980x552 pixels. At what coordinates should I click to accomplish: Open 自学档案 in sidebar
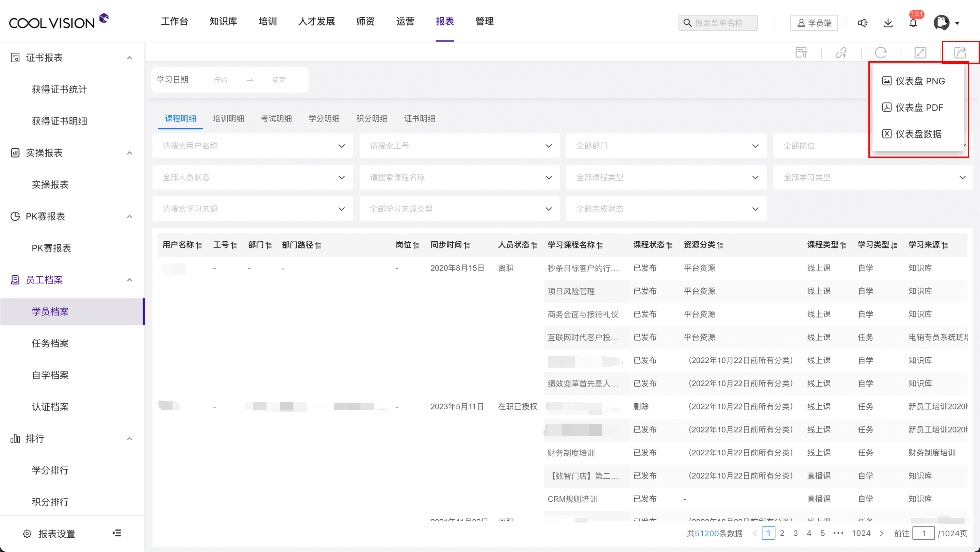tap(50, 375)
